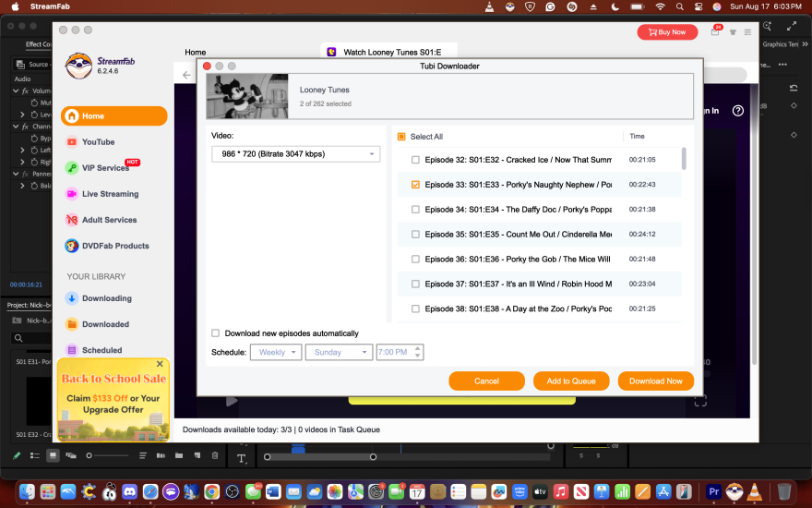Select Live Streaming in the sidebar
Viewport: 812px width, 508px height.
[x=109, y=194]
